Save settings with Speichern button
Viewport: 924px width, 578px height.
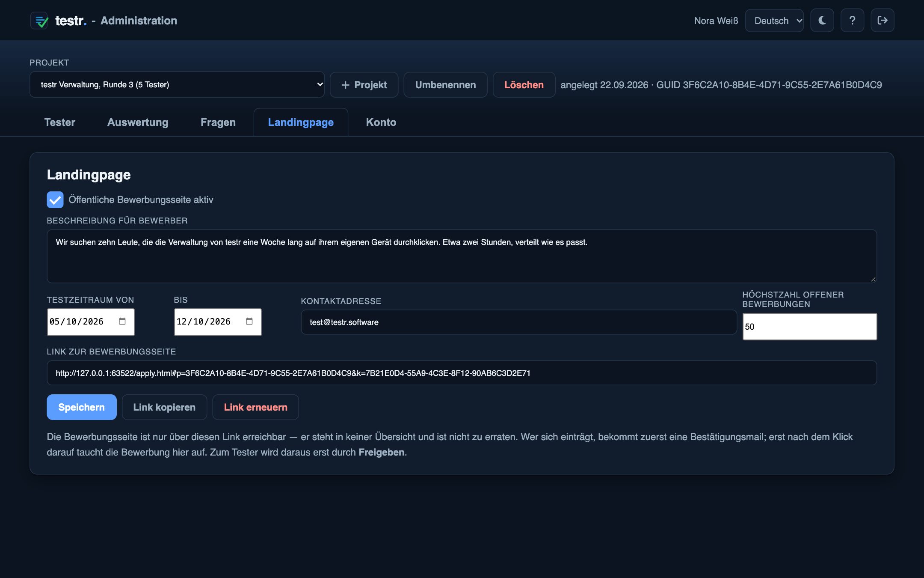[x=82, y=407]
